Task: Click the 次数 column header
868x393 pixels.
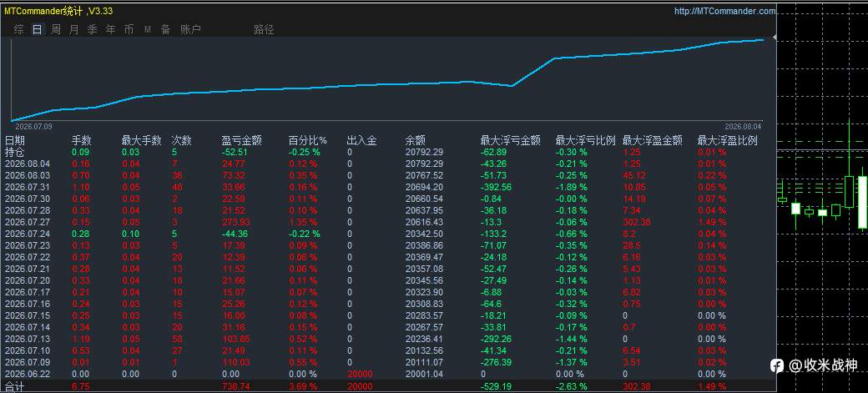Action: (182, 141)
